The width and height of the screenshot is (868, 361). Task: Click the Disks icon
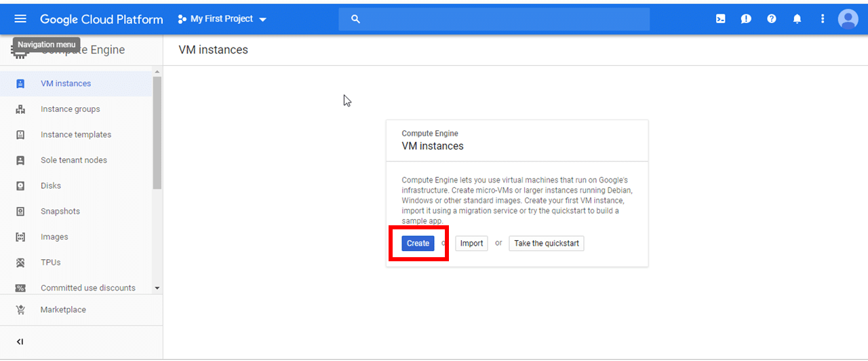(20, 186)
